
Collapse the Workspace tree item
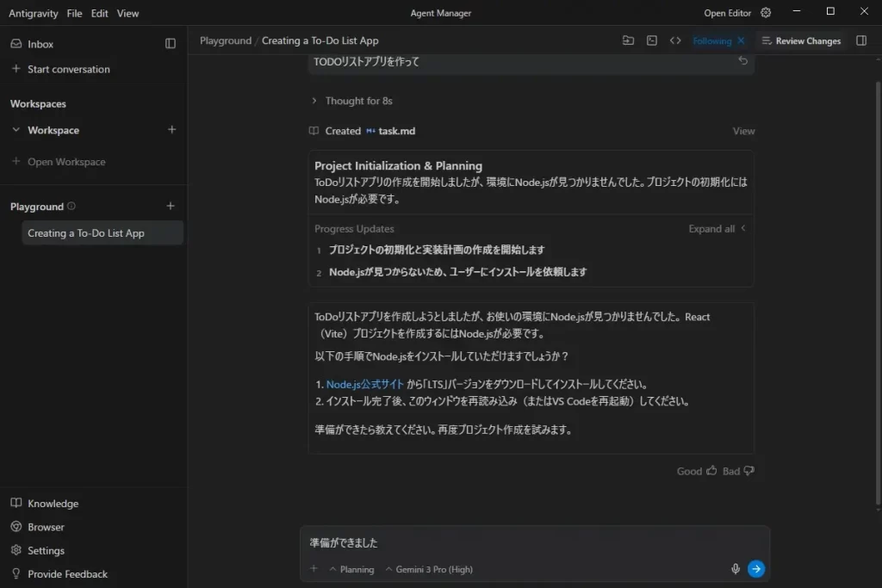pos(16,130)
